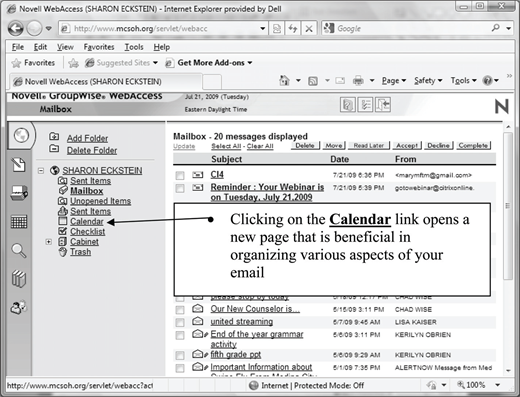The image size is (520, 397).
Task: Click the Read Mail envelope icon
Action: click(x=340, y=81)
